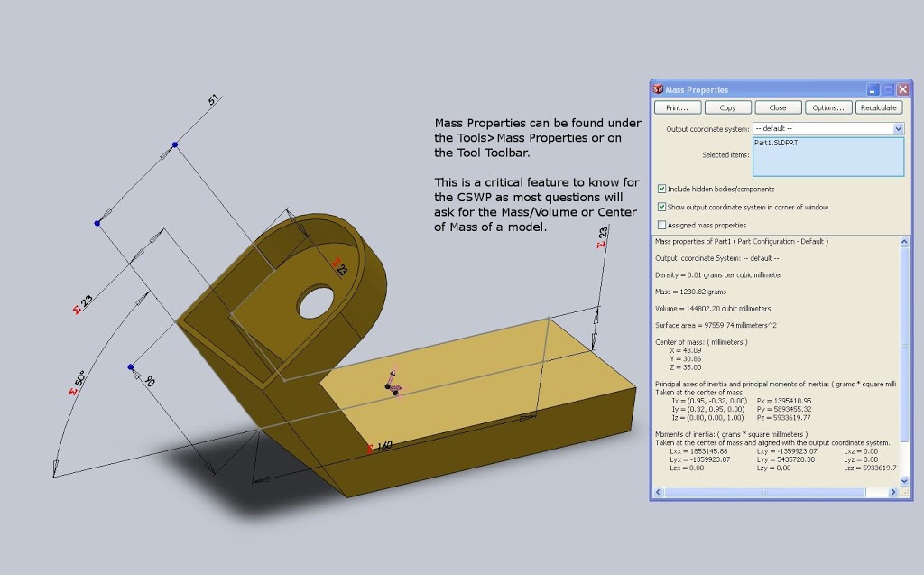Click the 90 dimension label

149,380
